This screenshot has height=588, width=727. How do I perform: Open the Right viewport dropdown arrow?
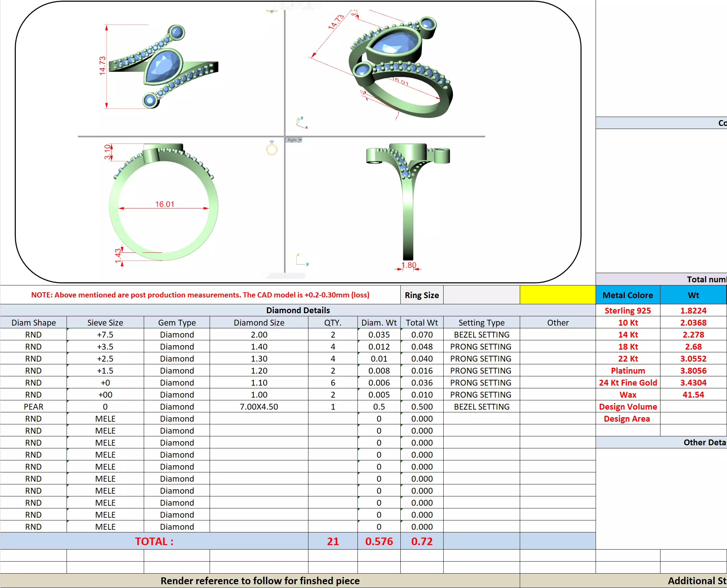coord(300,140)
